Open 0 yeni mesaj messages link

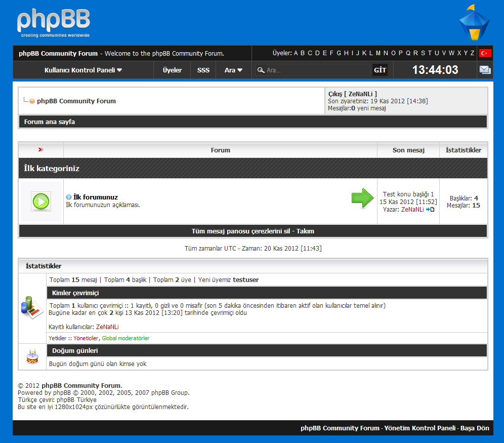(x=368, y=108)
